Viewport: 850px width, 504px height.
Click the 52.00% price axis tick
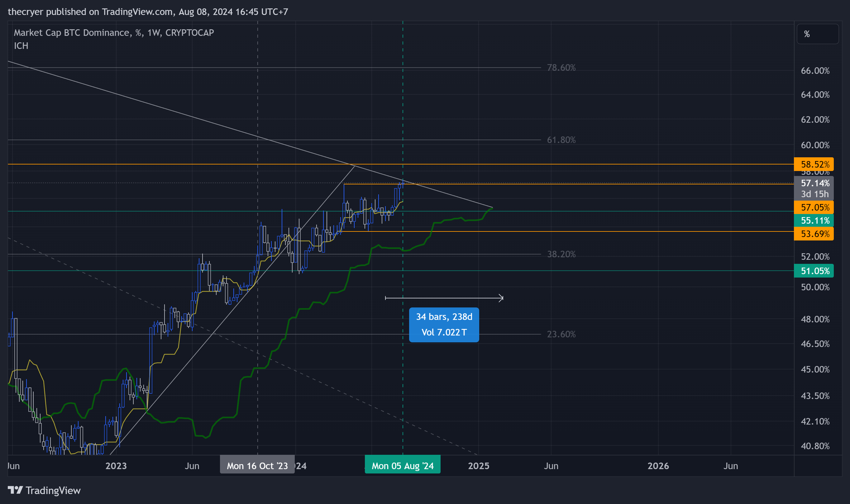point(815,256)
